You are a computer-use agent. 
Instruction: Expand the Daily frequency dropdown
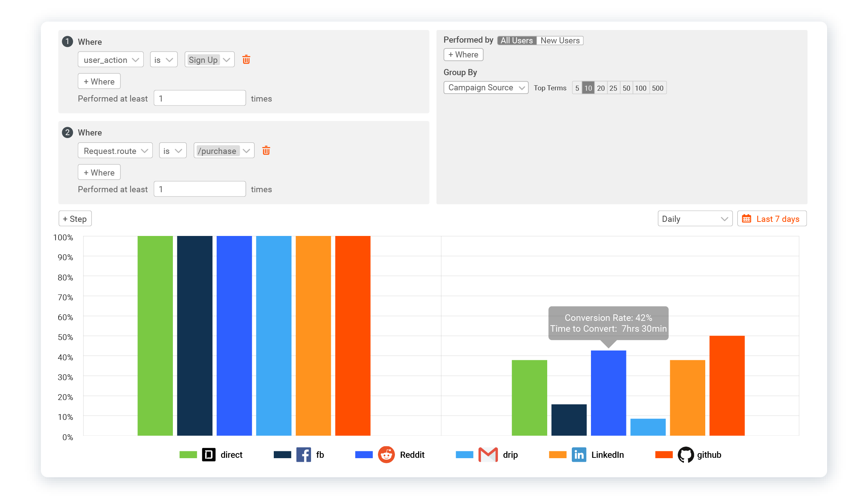[693, 219]
